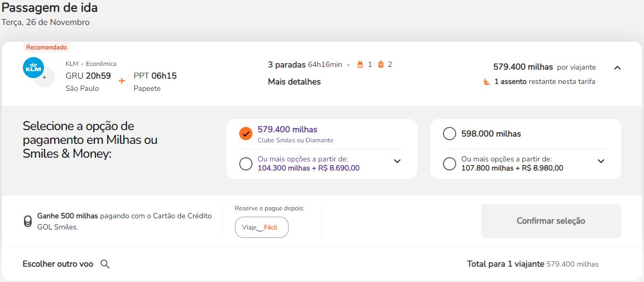Click the orange airplane route icon
The image size is (644, 282).
122,81
